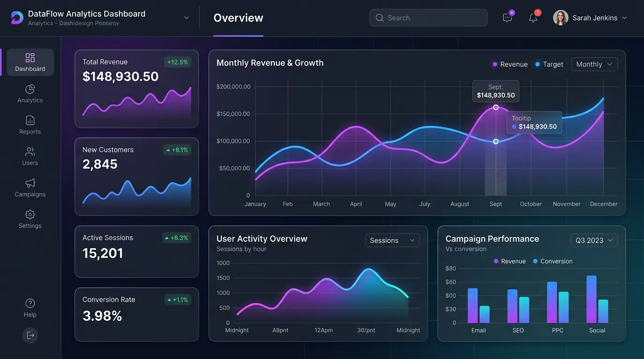Click the User Activity Overview title
This screenshot has width=644, height=359.
pos(262,239)
